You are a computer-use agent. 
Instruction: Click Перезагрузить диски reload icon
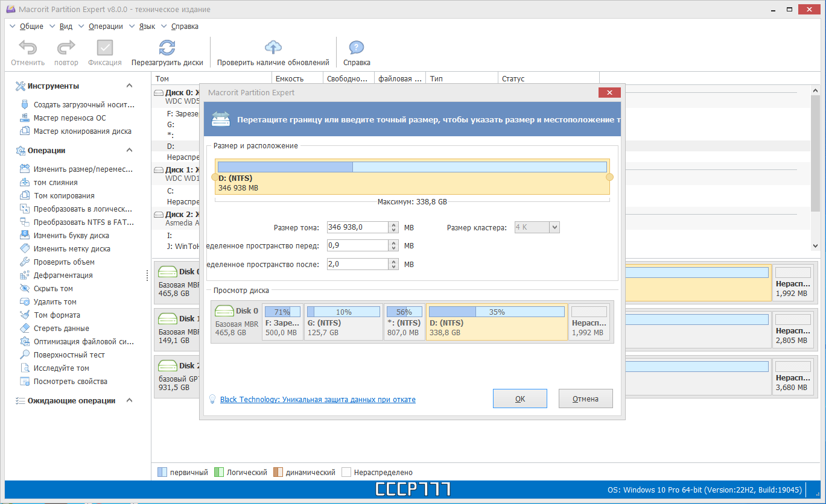point(167,48)
